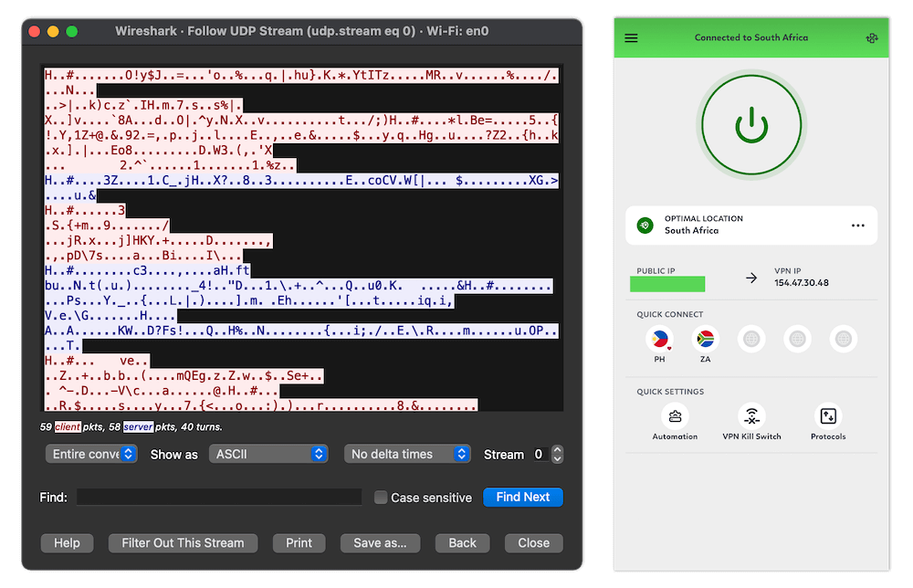Screen dimensions: 913x588
Task: Click Filter Out This Stream button
Action: [183, 542]
